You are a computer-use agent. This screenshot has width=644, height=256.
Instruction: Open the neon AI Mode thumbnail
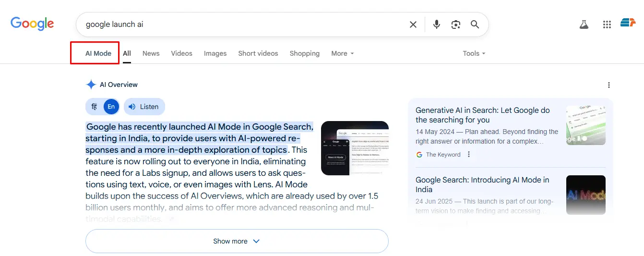(585, 195)
